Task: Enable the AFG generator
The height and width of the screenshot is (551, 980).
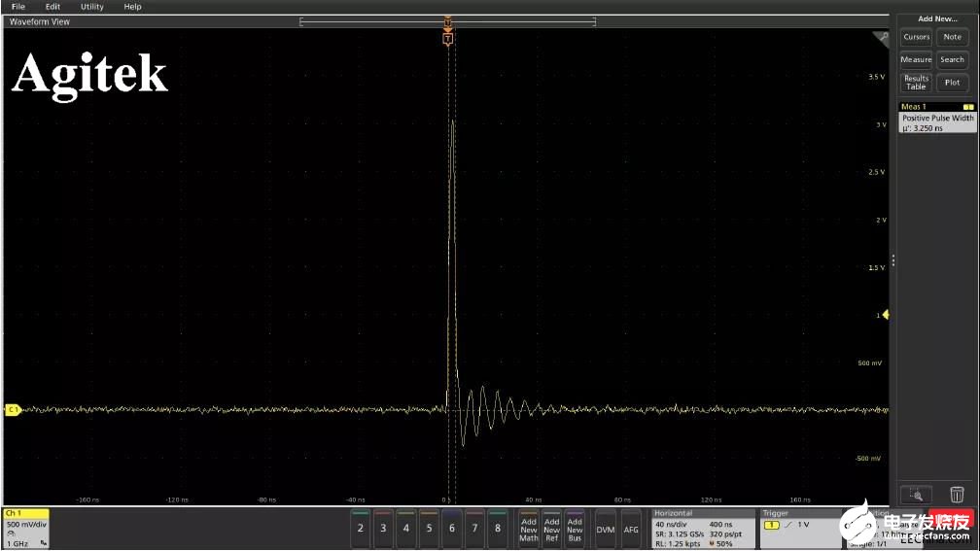Action: tap(631, 529)
